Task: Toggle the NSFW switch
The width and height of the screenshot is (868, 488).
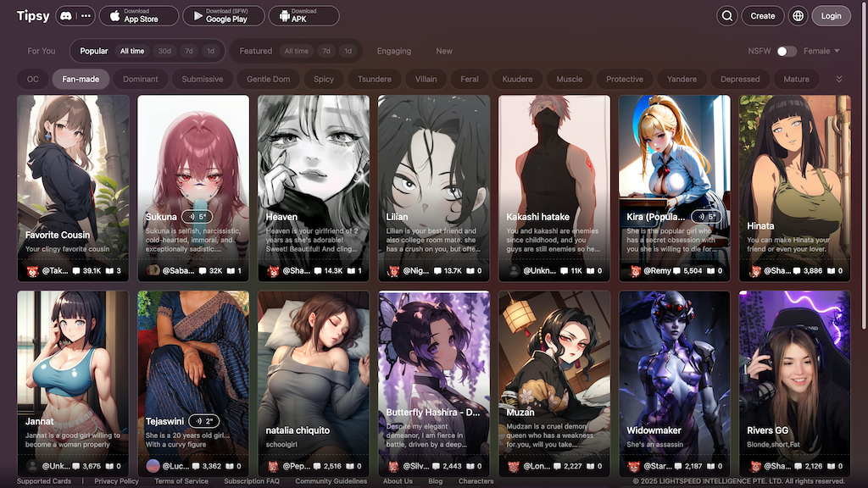Action: [786, 51]
